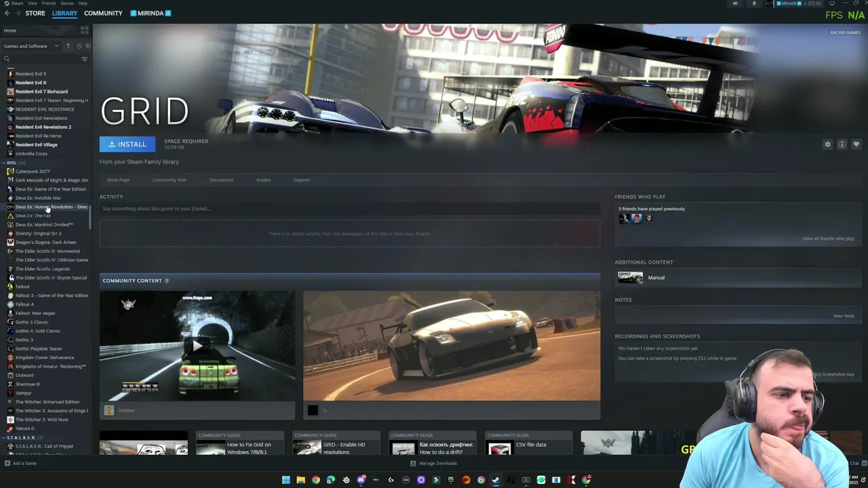Image resolution: width=868 pixels, height=488 pixels.
Task: Open the GRID Support link
Action: pos(301,180)
